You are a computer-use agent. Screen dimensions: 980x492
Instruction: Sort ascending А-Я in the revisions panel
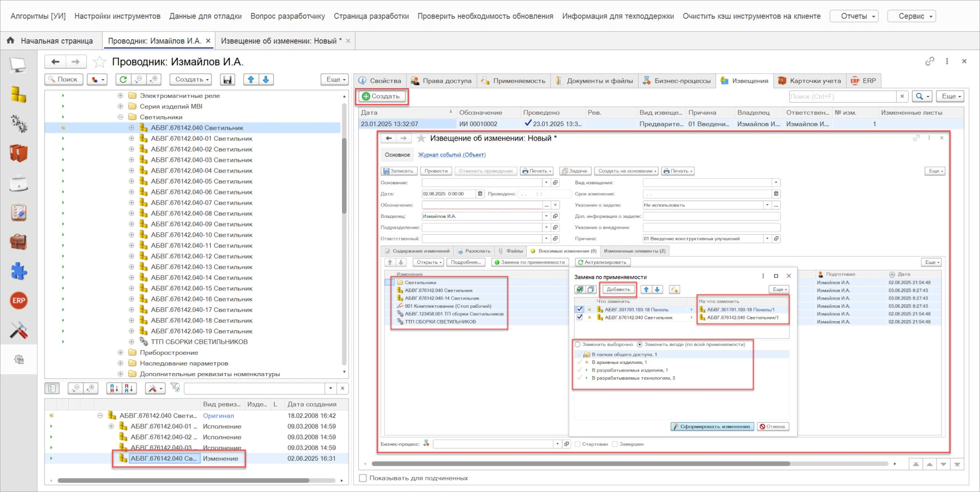[x=114, y=388]
